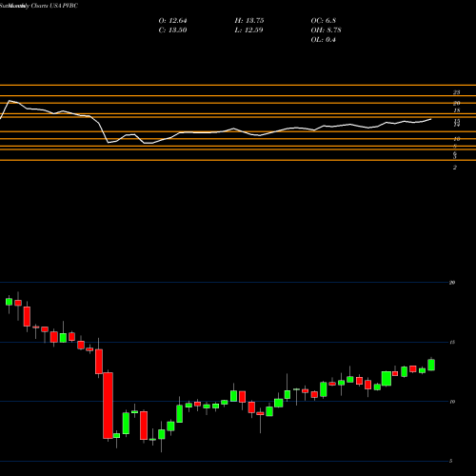Click the 18 label on upper line chart axis
This screenshot has width=476, height=476.
(457, 110)
